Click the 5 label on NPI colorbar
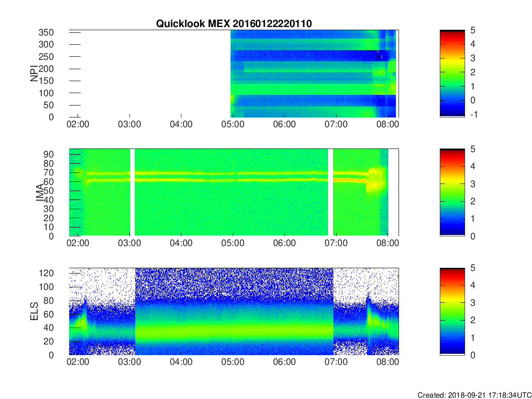 [x=473, y=30]
